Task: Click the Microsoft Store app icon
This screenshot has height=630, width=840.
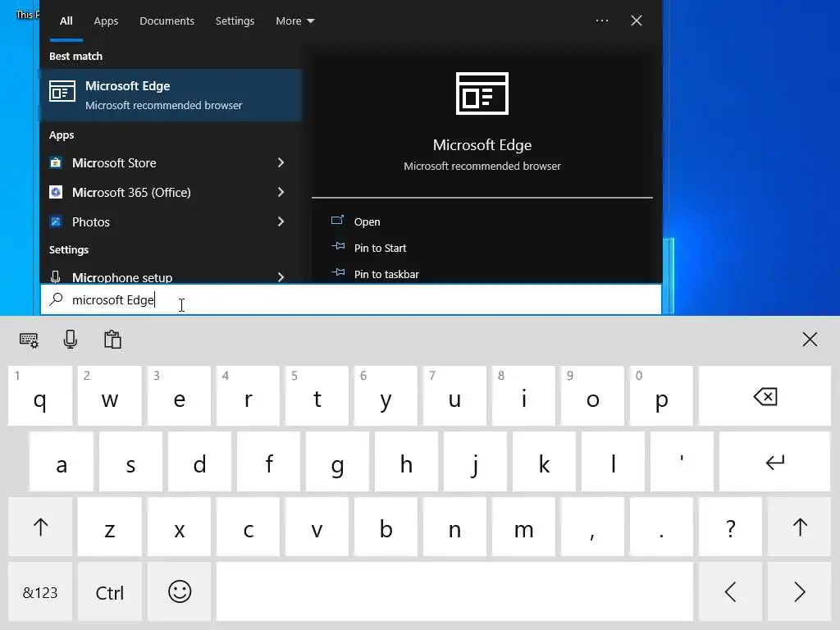Action: [56, 162]
